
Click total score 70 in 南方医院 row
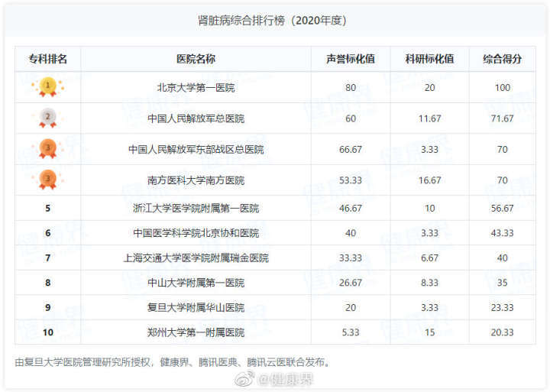(x=502, y=180)
